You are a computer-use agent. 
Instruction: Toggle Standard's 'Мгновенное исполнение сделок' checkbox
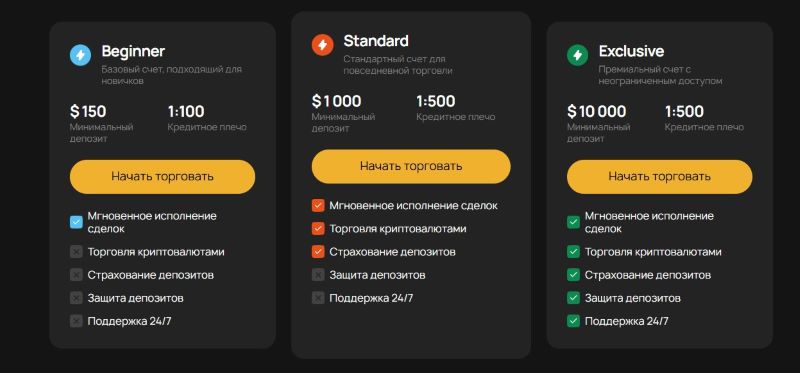point(318,206)
